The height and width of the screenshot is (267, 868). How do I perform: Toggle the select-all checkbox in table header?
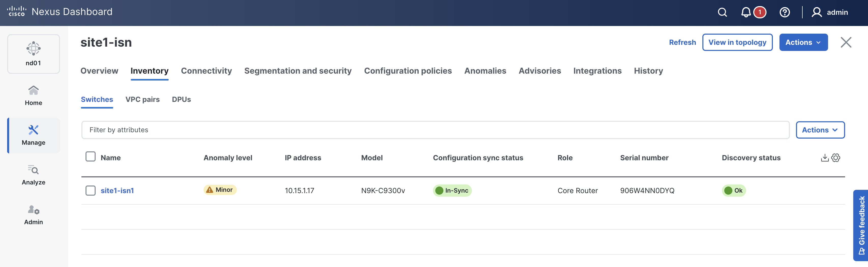90,157
